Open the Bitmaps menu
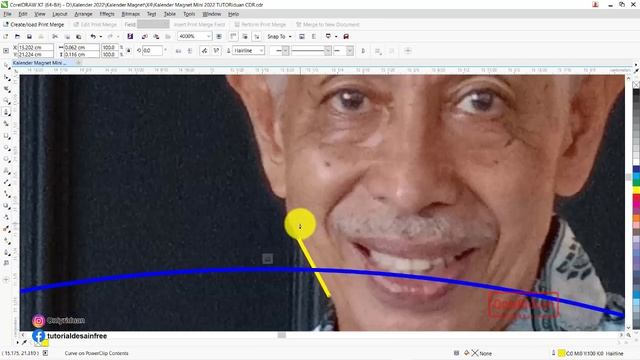Screen dimensions: 640x360 (x=131, y=14)
